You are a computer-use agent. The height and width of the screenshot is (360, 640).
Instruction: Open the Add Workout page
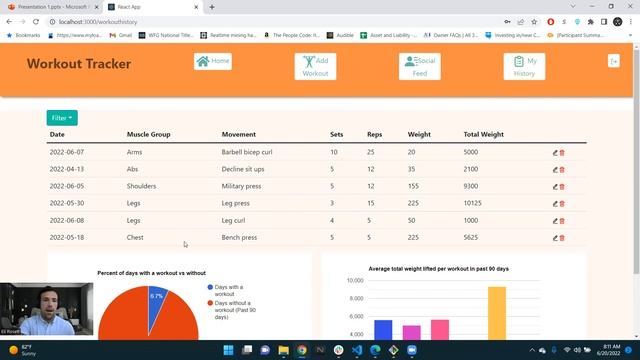(315, 67)
